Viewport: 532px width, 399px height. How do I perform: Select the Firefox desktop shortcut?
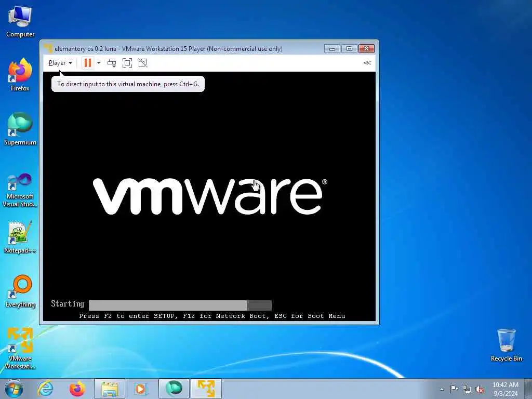(x=20, y=75)
